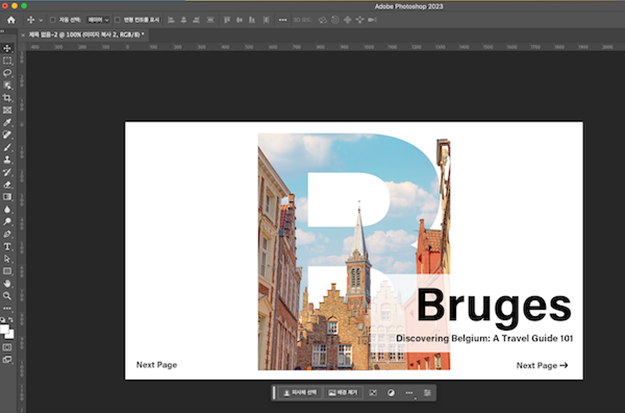Go to the Photoshop Home screen
This screenshot has height=413, width=625.
(x=11, y=19)
